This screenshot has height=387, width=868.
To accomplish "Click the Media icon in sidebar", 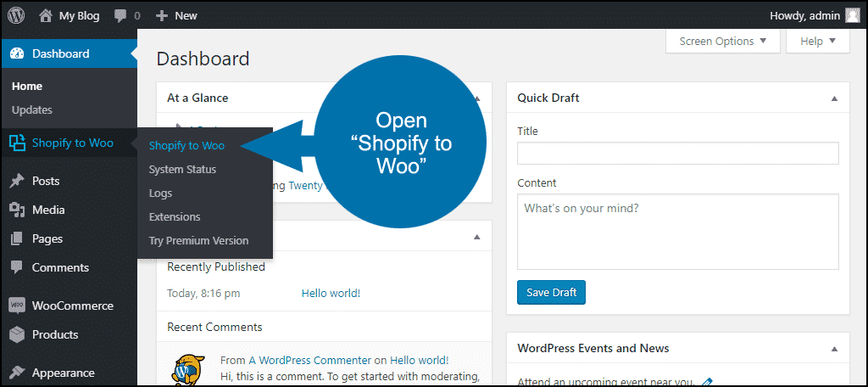I will pos(17,210).
